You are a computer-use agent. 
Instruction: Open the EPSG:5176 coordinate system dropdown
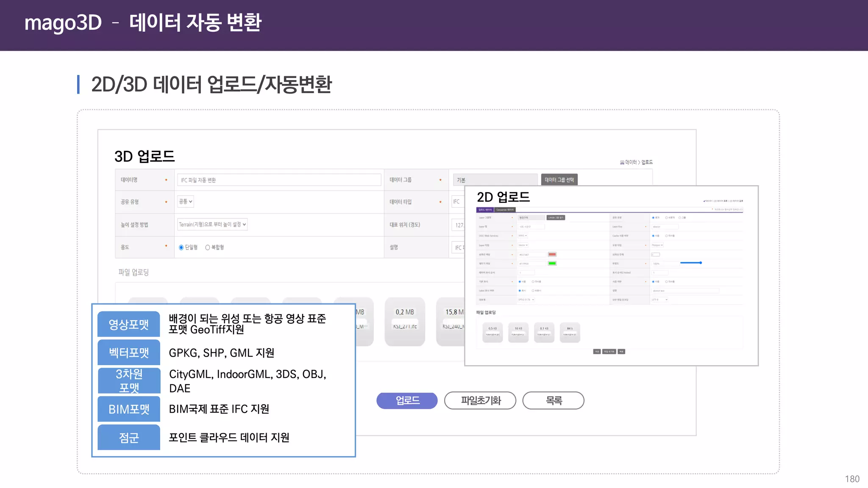click(526, 299)
